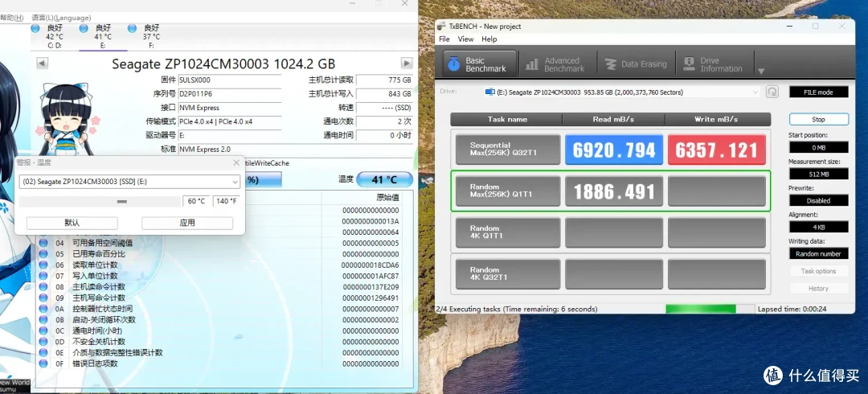This screenshot has height=394, width=868.
Task: Click the Prewrite Disabled field
Action: tap(818, 200)
